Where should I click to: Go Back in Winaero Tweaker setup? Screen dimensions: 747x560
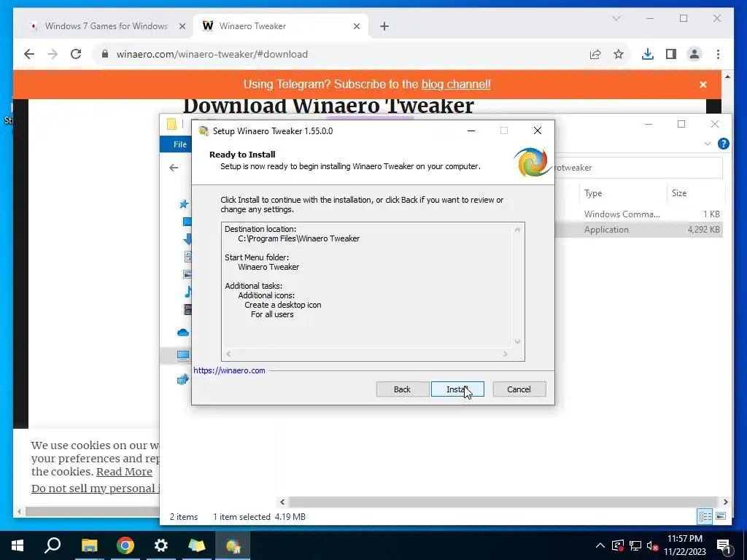pos(402,389)
